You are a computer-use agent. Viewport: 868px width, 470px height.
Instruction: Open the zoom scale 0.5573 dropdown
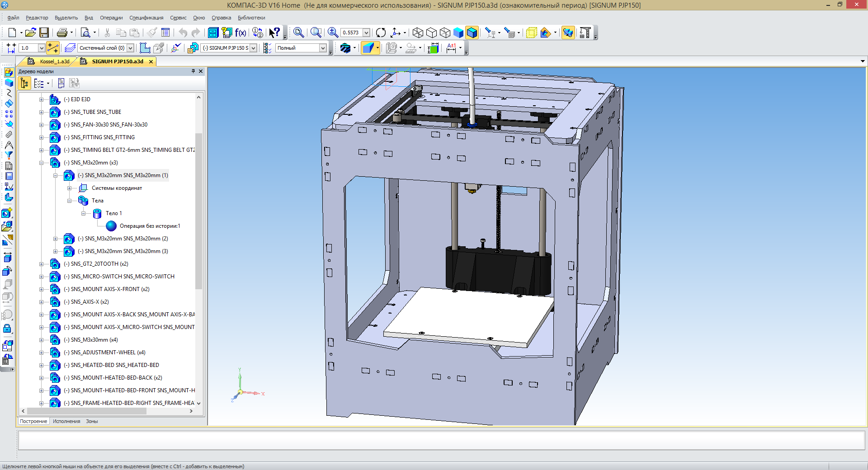[366, 33]
